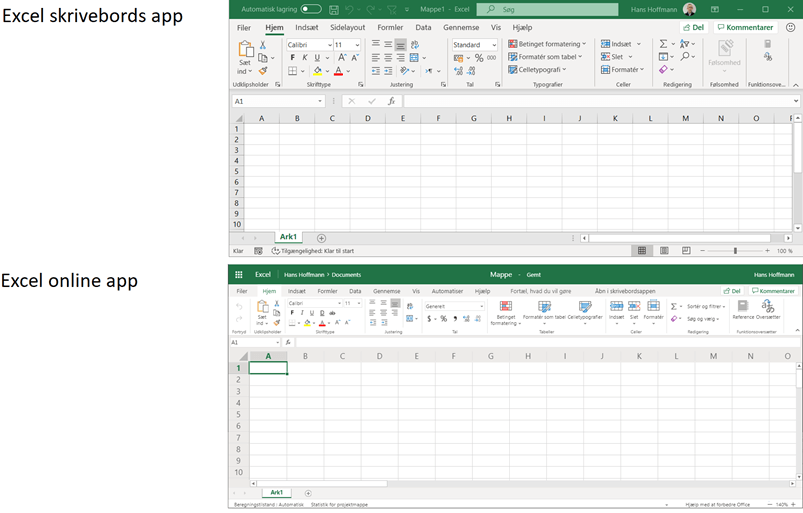Click merge and center icon in desktop Excel
The width and height of the screenshot is (803, 513).
[414, 57]
